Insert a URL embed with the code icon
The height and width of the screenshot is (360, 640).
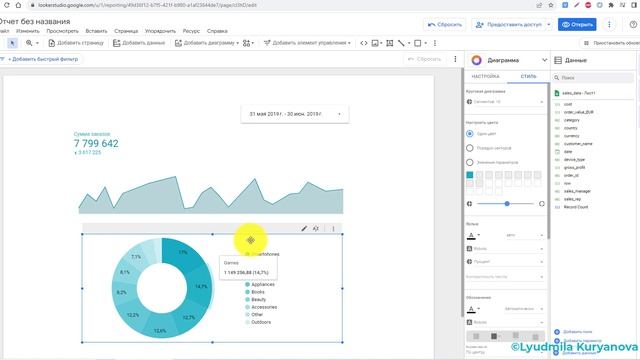(x=364, y=43)
